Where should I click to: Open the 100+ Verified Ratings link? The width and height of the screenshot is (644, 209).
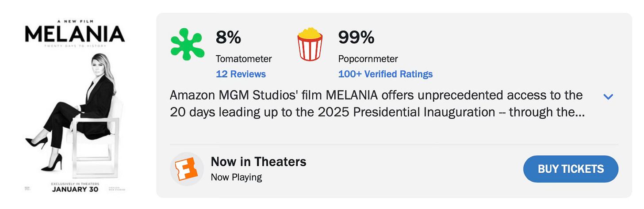tap(385, 74)
